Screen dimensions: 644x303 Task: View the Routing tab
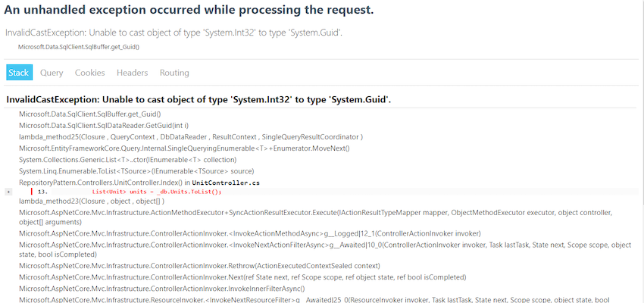pyautogui.click(x=174, y=73)
